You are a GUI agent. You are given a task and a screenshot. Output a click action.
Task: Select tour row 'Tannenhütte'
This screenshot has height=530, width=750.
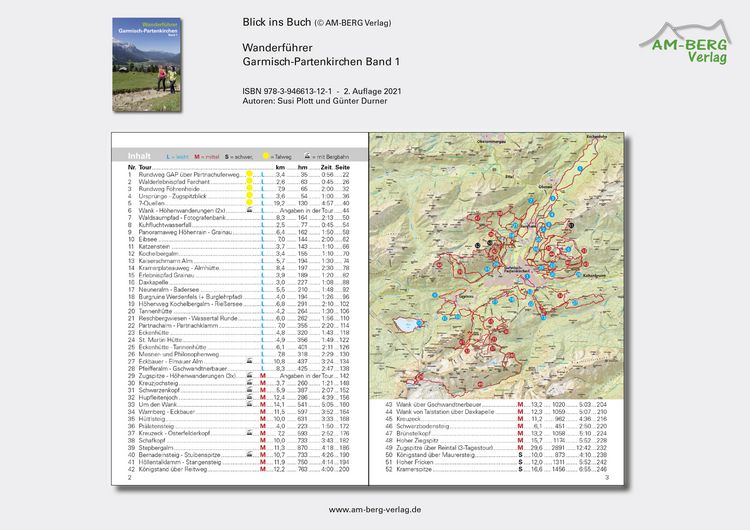click(239, 311)
